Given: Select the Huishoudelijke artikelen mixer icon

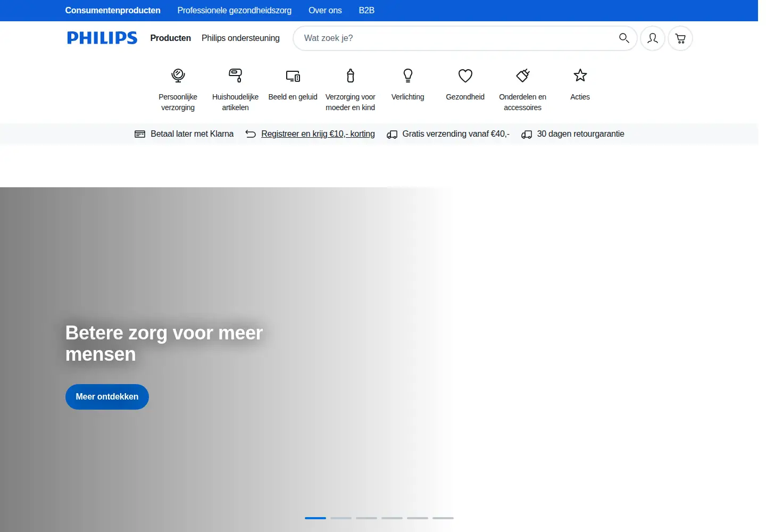Looking at the screenshot, I should point(236,76).
